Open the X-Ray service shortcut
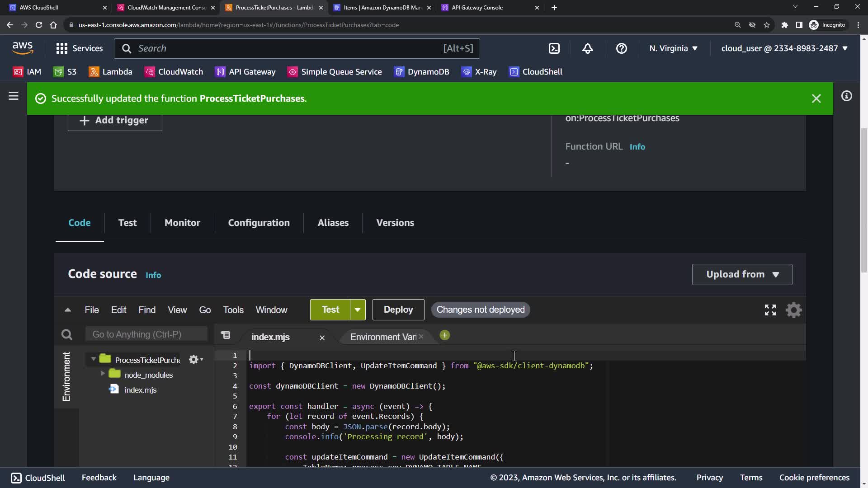This screenshot has width=868, height=488. point(479,72)
